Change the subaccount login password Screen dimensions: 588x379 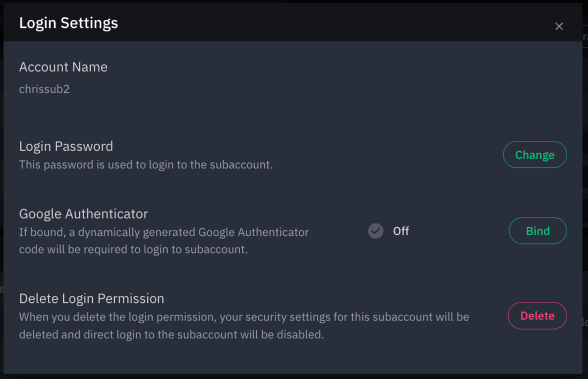point(534,155)
